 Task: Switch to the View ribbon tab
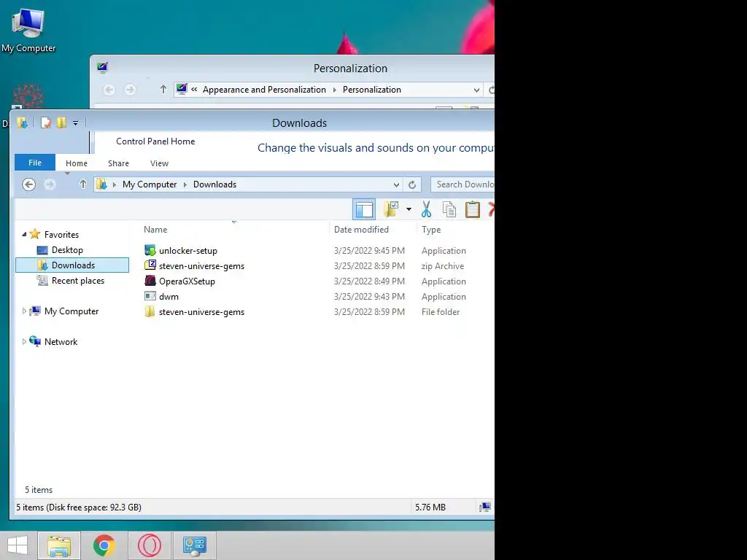[x=159, y=163]
